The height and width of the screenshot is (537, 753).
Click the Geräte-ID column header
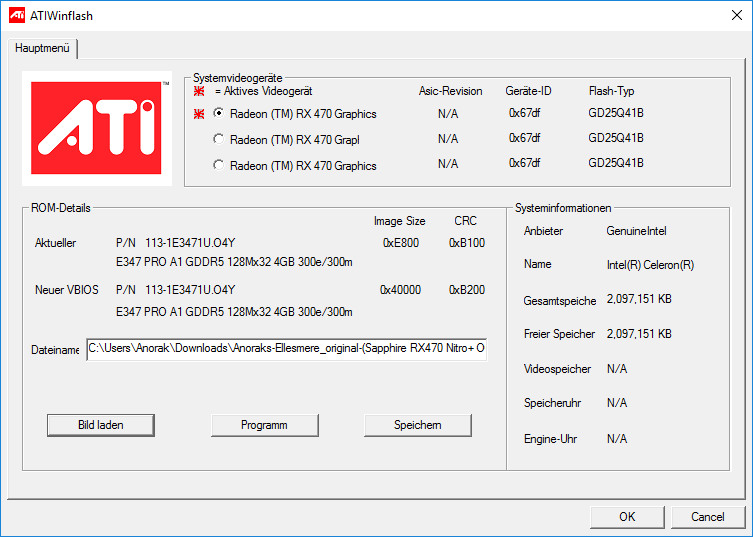tap(528, 91)
